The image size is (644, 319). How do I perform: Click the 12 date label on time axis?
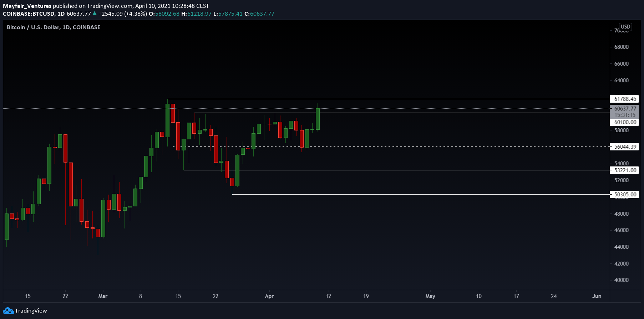pos(329,296)
